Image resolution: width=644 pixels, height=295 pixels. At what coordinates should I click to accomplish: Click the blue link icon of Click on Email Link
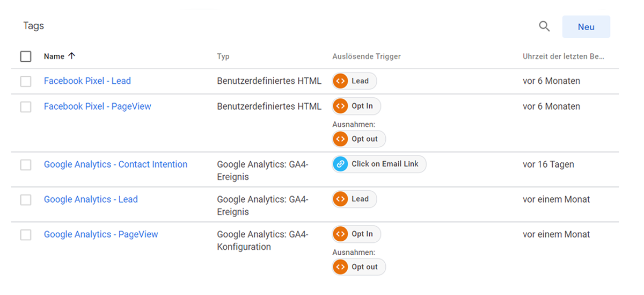pyautogui.click(x=340, y=164)
